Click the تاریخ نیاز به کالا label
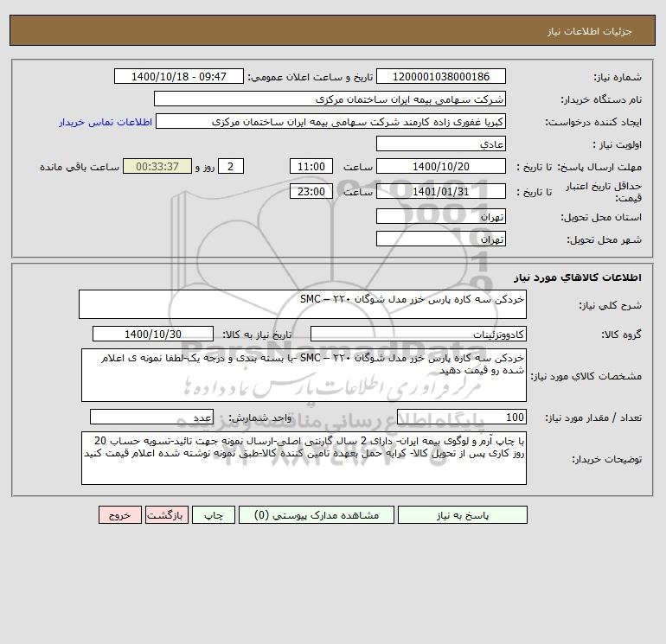666x644 pixels. (258, 335)
